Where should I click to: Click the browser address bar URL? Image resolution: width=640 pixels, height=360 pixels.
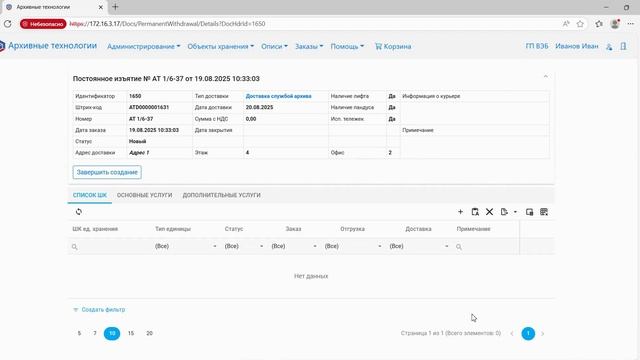167,24
